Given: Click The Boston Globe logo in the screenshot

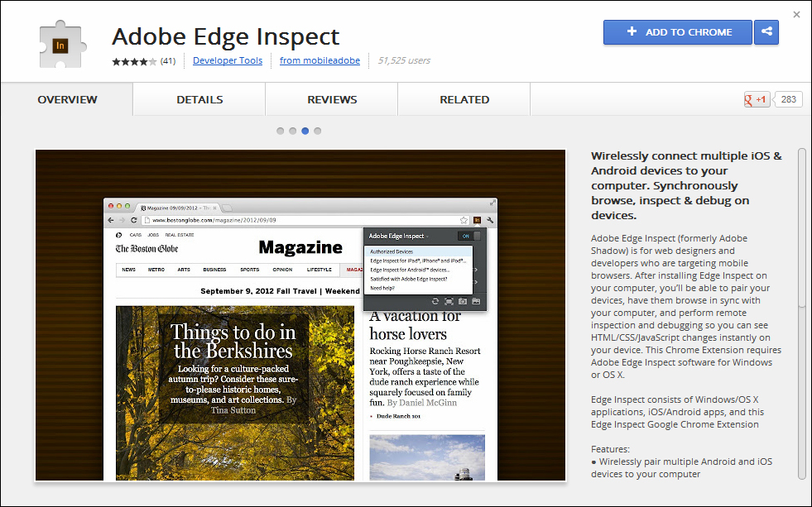Looking at the screenshot, I should click(x=147, y=249).
